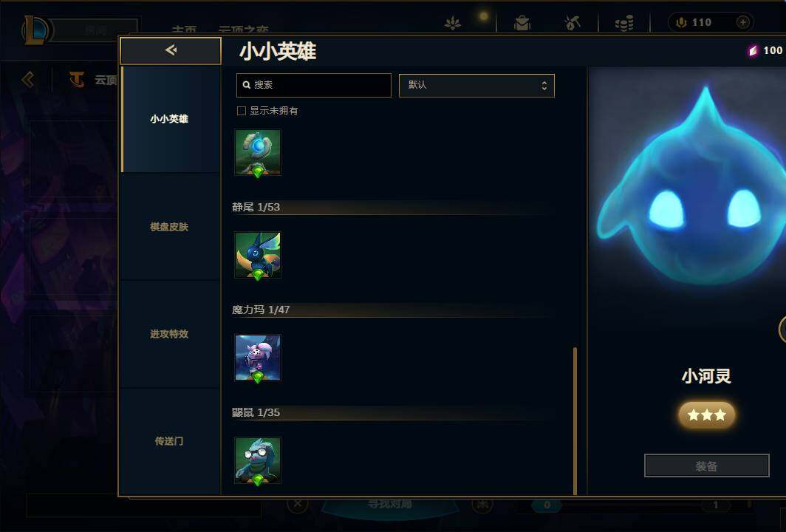Click the back arrow button in panel header
This screenshot has height=532, width=786.
(171, 50)
